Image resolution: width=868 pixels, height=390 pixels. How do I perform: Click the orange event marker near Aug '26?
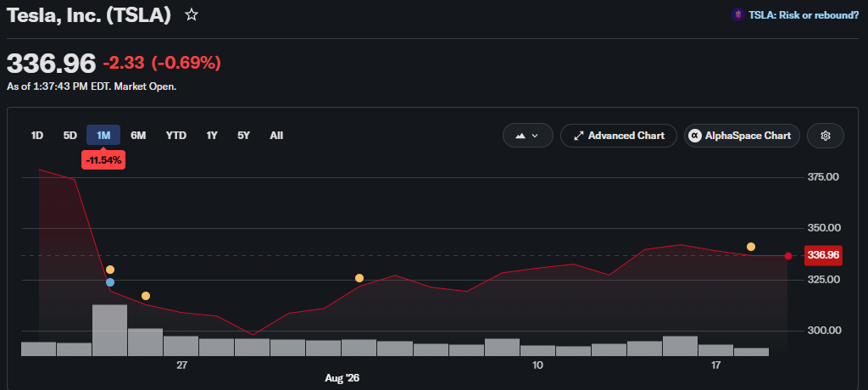pyautogui.click(x=359, y=278)
